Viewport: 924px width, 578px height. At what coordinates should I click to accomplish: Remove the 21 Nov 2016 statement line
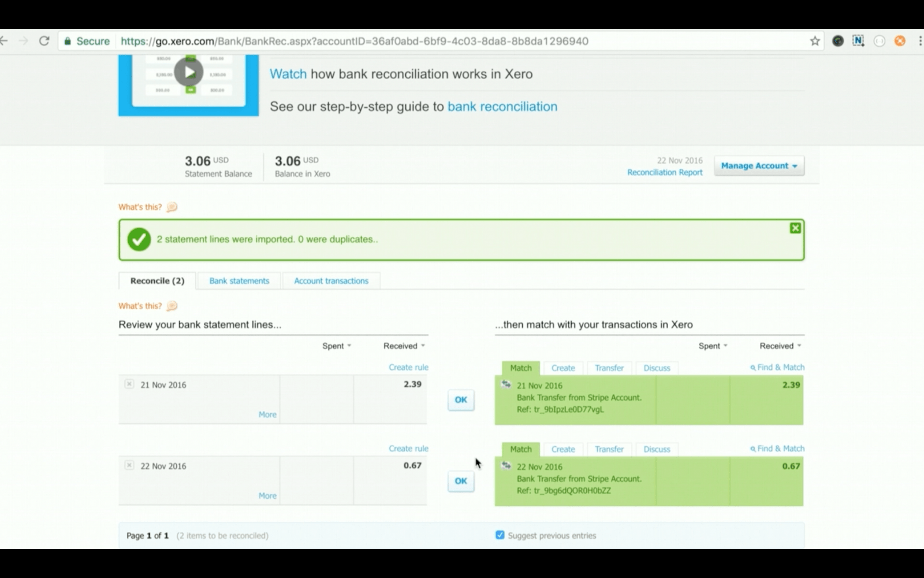tap(129, 384)
